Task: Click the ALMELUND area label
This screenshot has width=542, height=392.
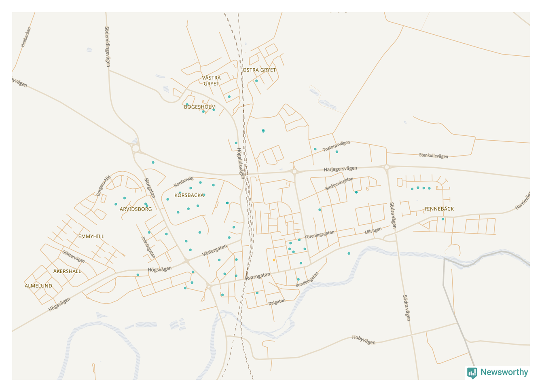Action: 38,286
